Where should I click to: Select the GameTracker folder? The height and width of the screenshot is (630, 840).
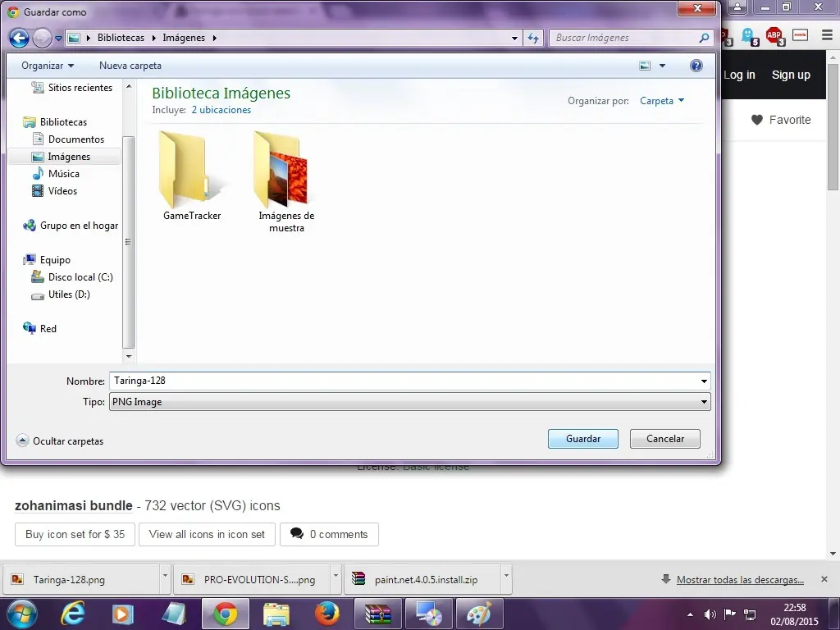pos(192,177)
